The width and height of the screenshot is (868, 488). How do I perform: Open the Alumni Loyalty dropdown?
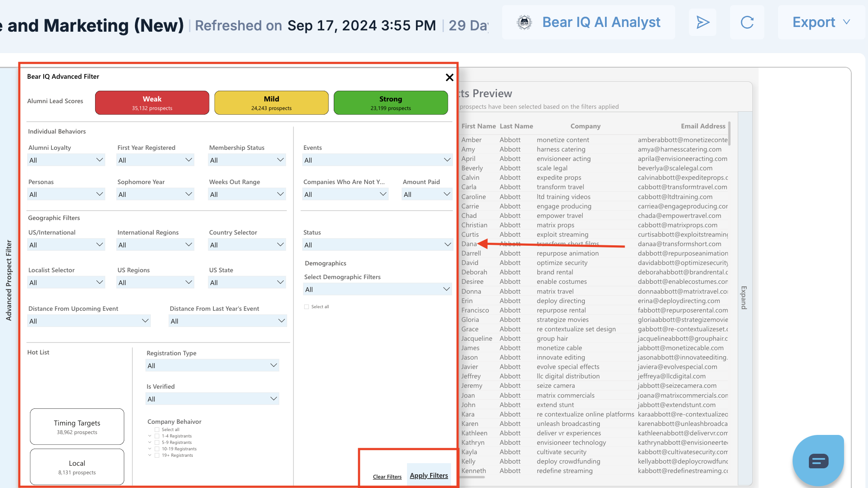click(66, 160)
